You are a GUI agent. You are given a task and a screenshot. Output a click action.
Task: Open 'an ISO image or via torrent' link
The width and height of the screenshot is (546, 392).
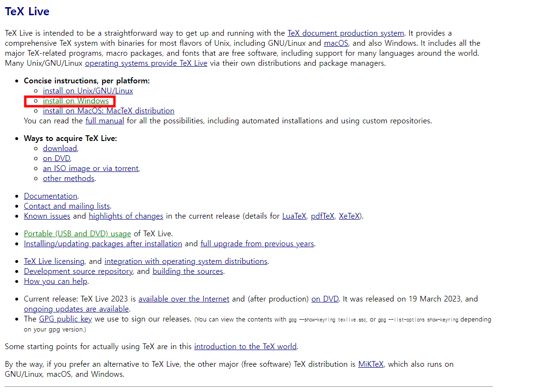pyautogui.click(x=91, y=169)
